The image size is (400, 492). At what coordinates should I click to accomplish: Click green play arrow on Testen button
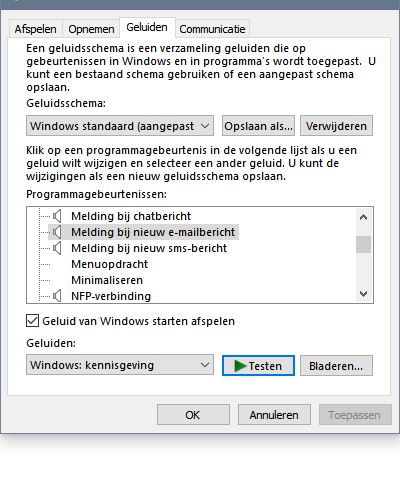(x=240, y=366)
